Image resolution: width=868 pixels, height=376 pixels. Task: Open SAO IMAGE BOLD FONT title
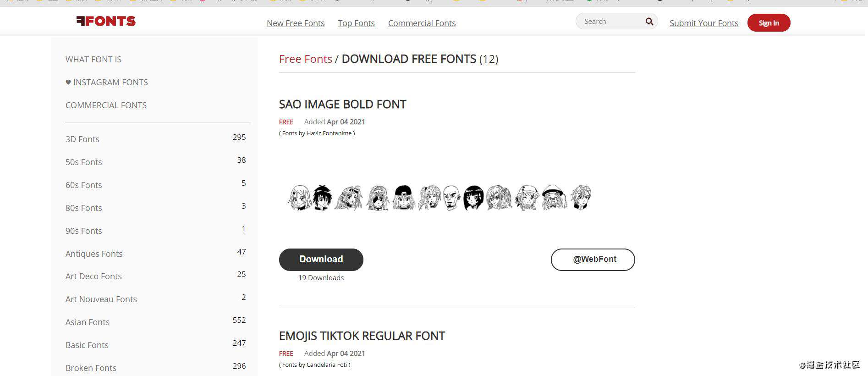pyautogui.click(x=342, y=105)
